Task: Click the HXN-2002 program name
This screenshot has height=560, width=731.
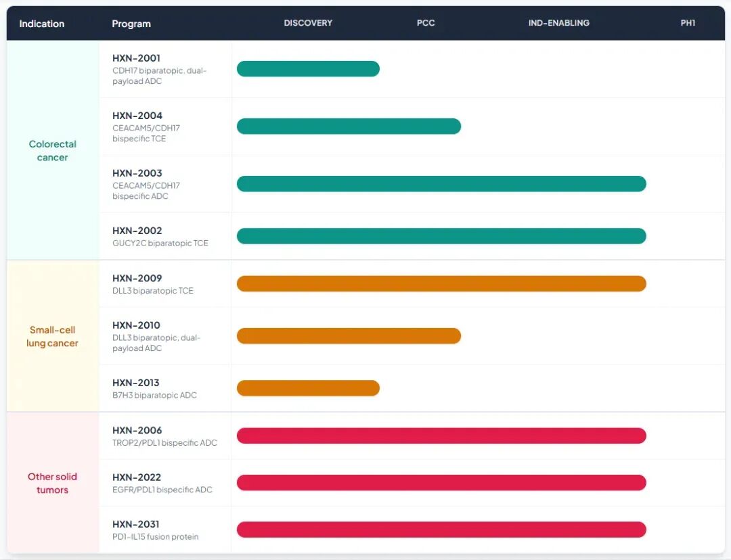Action: point(137,231)
